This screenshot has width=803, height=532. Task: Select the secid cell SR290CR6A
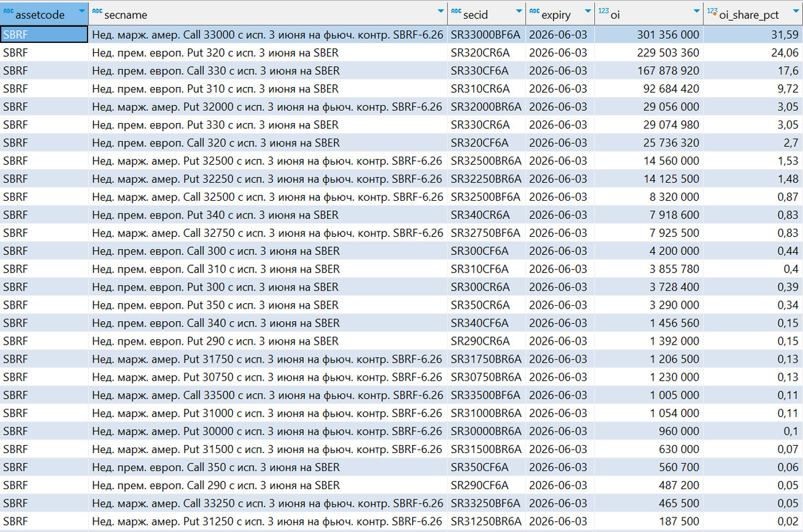486,341
